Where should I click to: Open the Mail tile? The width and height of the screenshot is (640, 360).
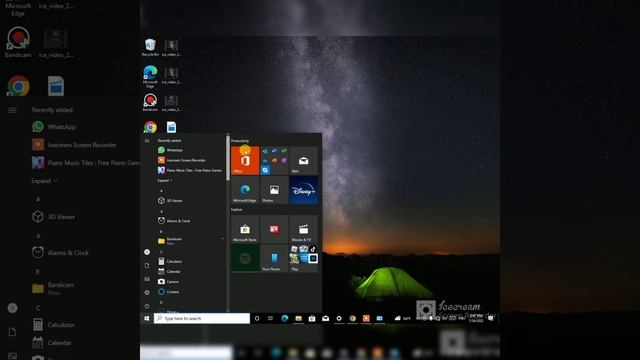coord(303,160)
